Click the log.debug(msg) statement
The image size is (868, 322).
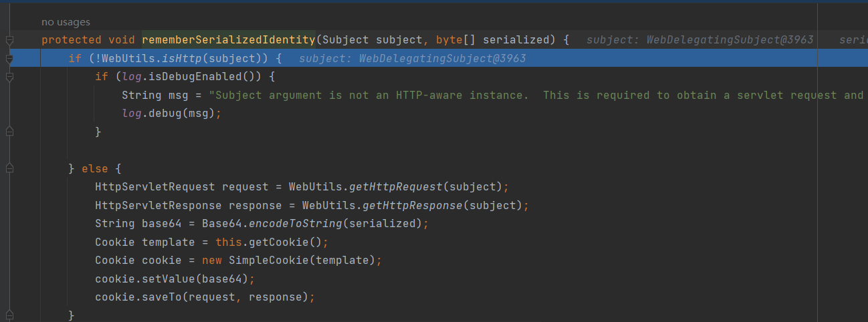pos(171,114)
